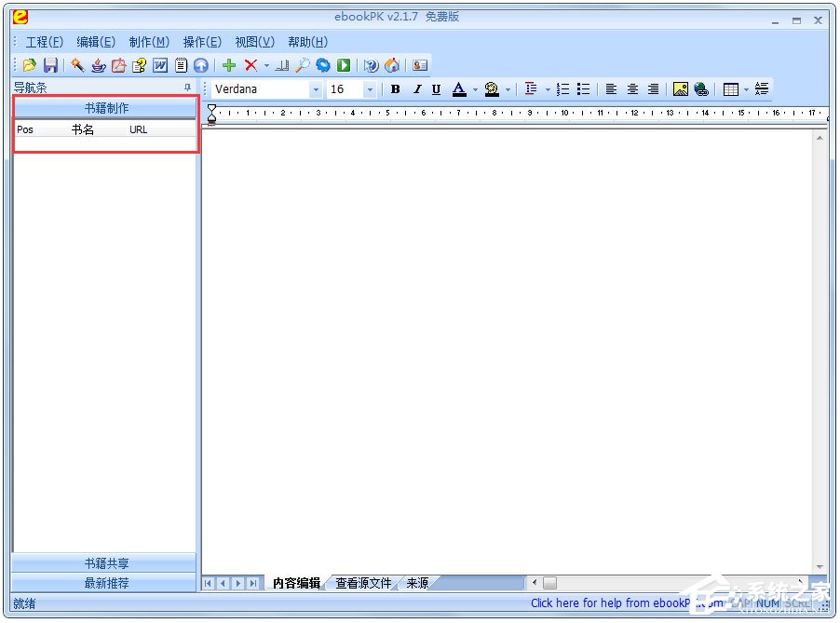
Task: Click the horizontal scrollbar thumb
Action: 549,583
